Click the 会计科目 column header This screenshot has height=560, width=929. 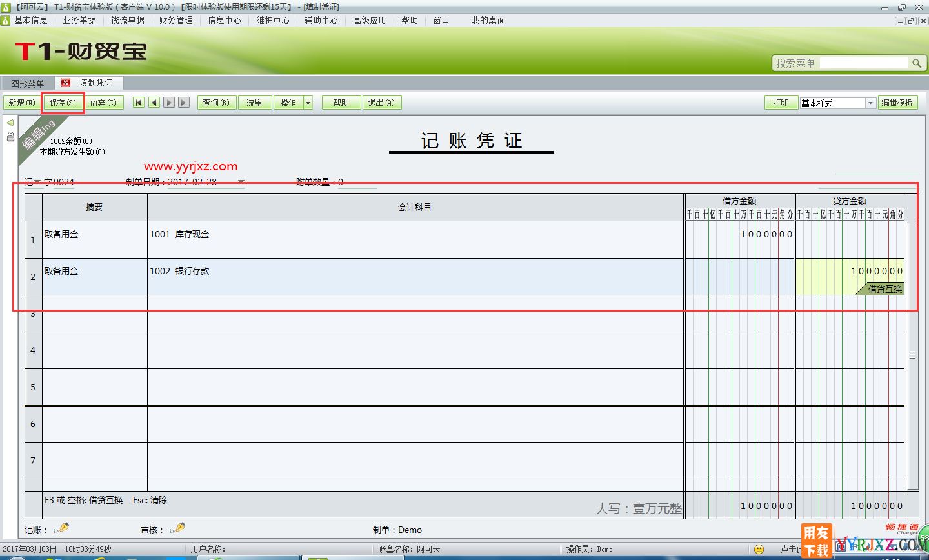415,207
